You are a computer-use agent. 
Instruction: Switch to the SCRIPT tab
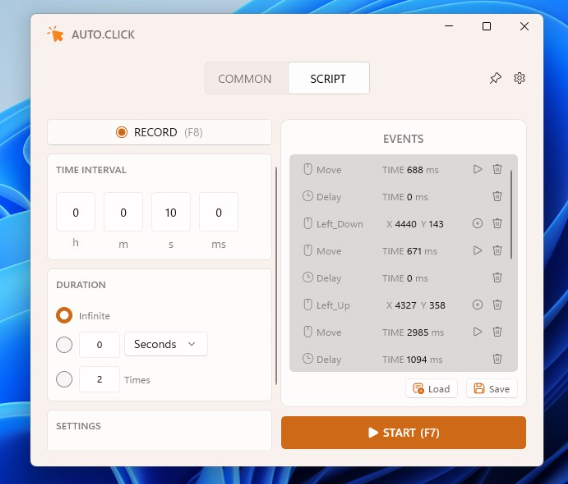328,79
